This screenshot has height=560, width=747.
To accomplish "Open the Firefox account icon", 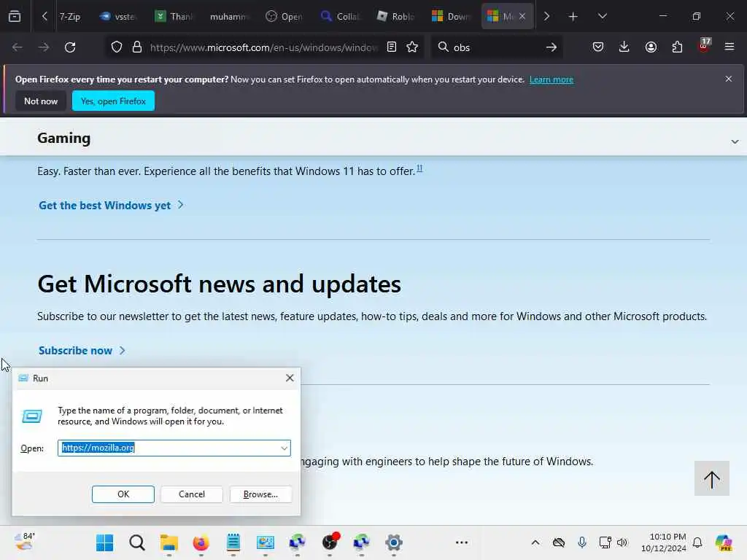I will (x=651, y=47).
